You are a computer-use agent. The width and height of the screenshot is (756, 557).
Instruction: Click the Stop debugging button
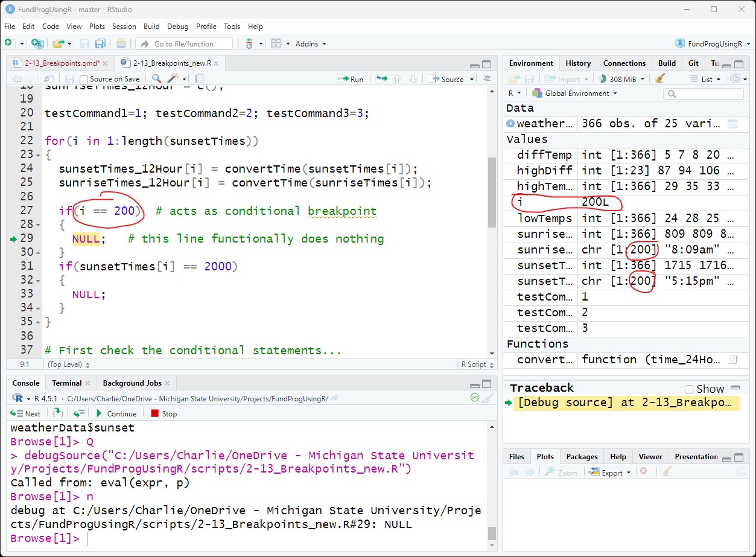(x=164, y=413)
